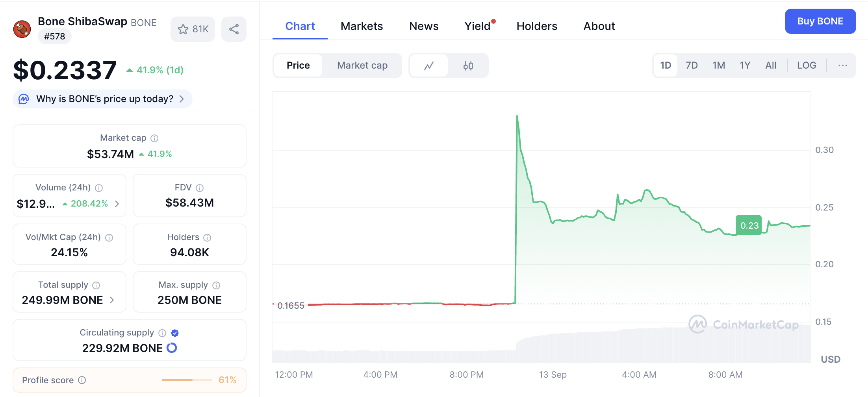This screenshot has height=397, width=868.
Task: Show Vol/Mkt Cap (24h) info icon
Action: [x=109, y=238]
